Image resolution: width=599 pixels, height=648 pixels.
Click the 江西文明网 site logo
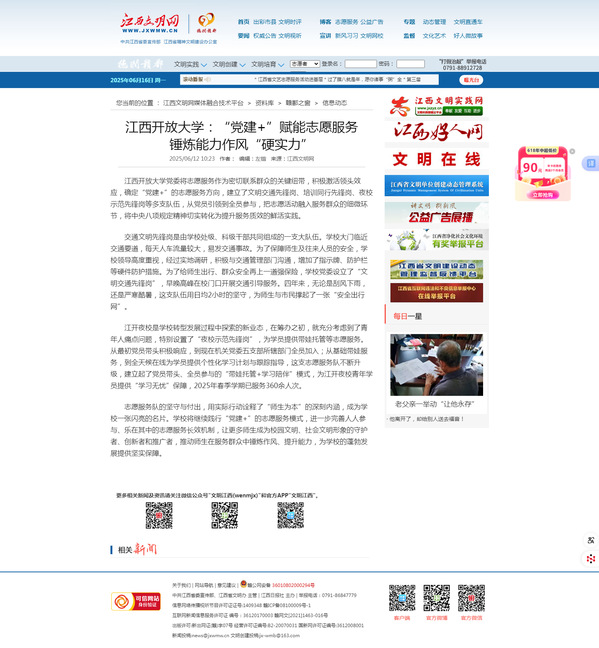150,23
